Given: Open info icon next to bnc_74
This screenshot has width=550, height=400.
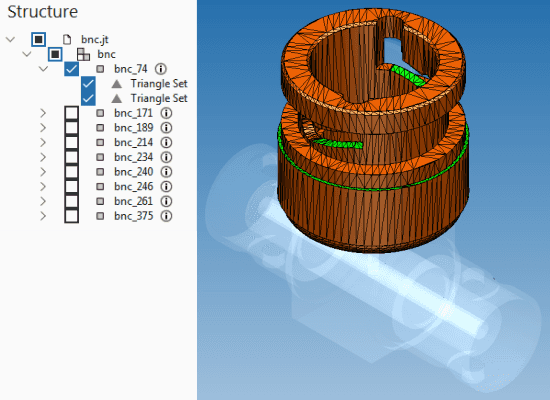Looking at the screenshot, I should click(161, 69).
